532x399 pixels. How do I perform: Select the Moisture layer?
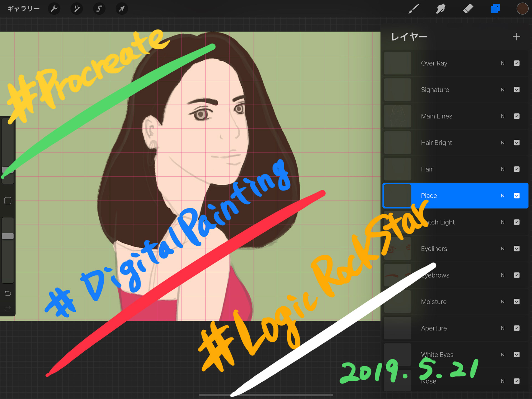coord(456,302)
